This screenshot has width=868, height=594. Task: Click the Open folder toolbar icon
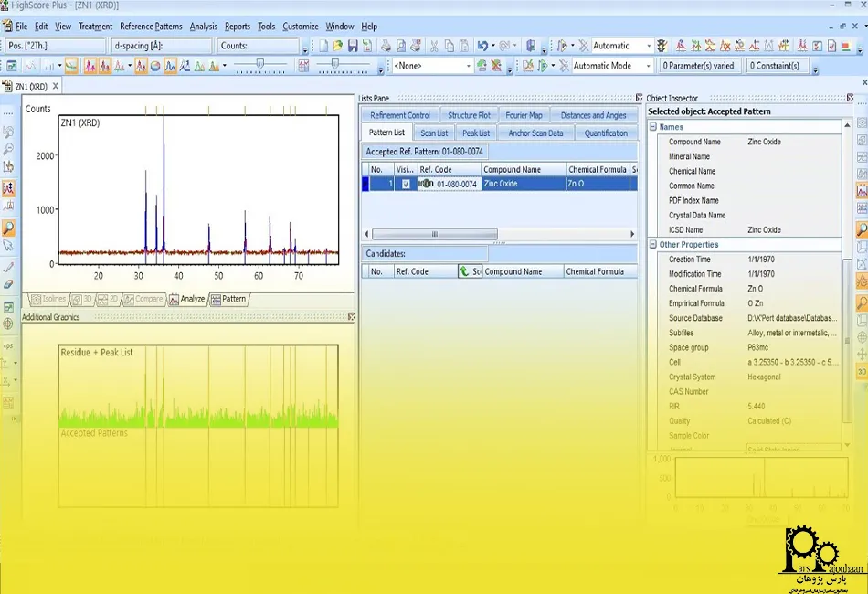338,46
